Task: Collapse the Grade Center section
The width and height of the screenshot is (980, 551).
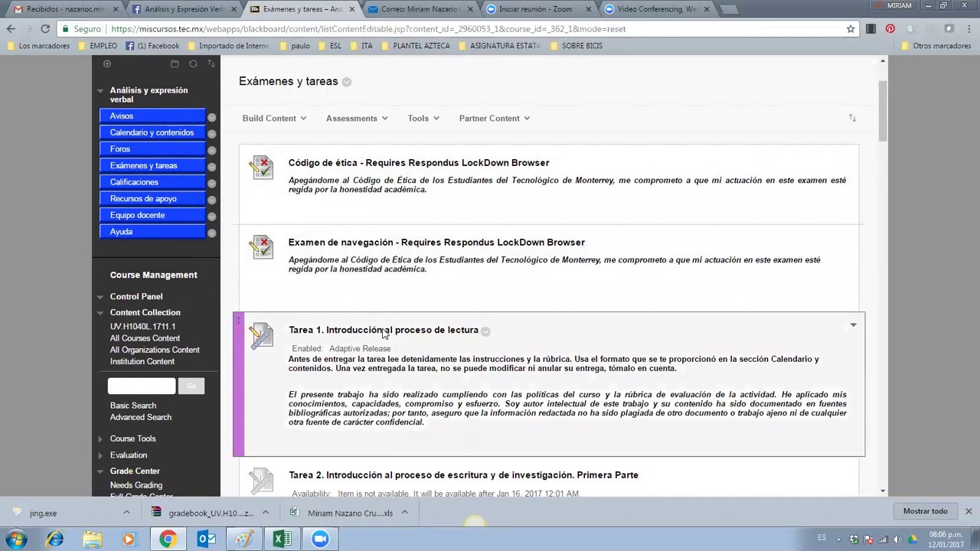Action: [x=100, y=471]
